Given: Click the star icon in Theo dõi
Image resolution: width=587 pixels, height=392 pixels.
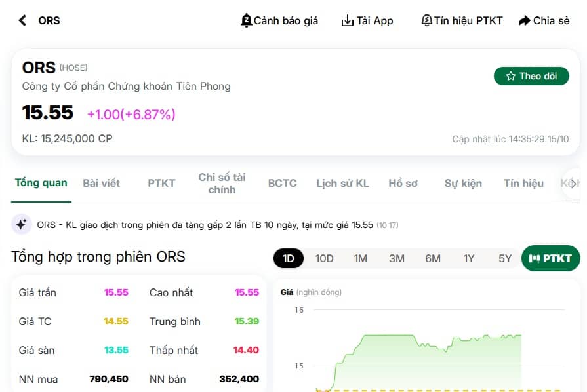Looking at the screenshot, I should point(511,76).
